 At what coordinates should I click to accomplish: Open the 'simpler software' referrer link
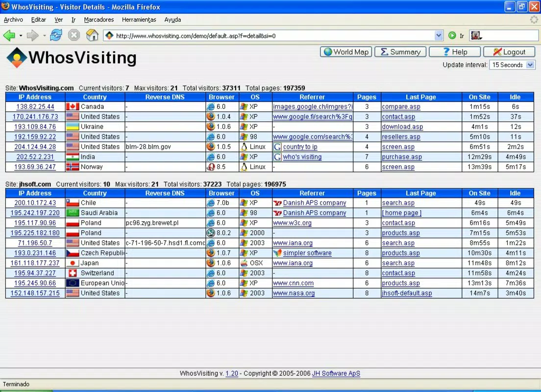click(307, 253)
